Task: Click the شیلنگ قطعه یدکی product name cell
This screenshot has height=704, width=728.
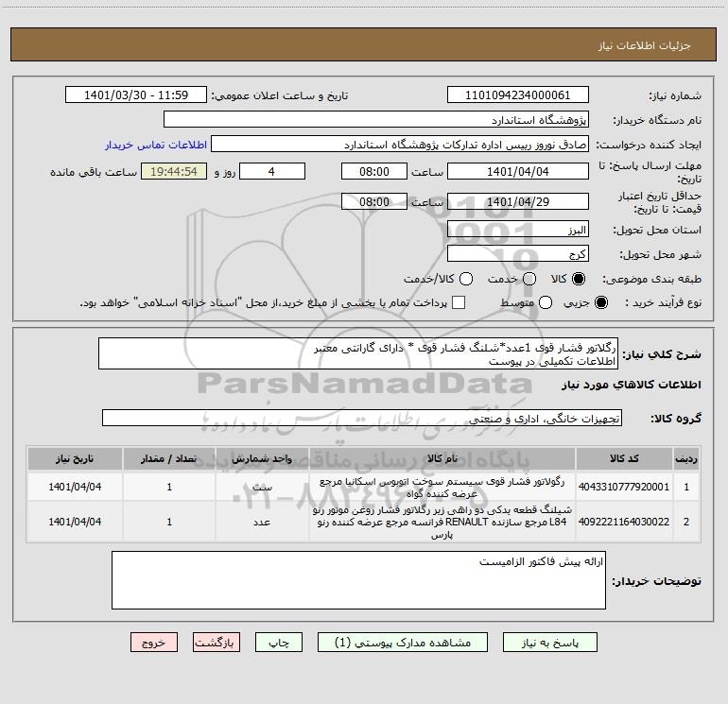Action: (x=442, y=522)
